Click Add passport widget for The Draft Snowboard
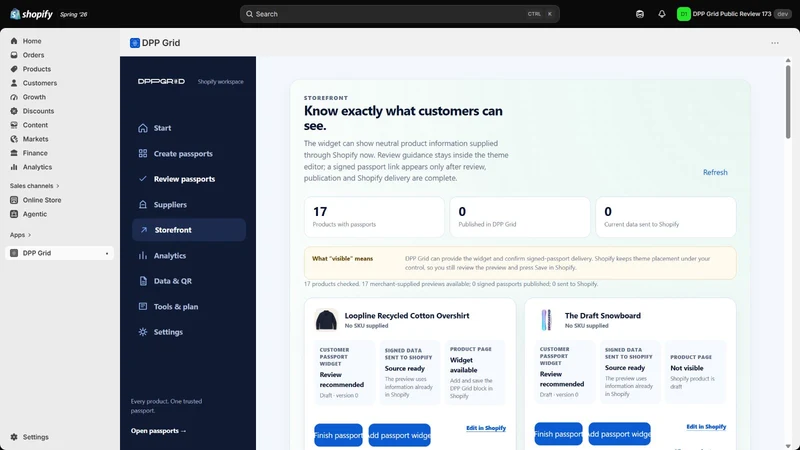The height and width of the screenshot is (450, 800). point(619,434)
